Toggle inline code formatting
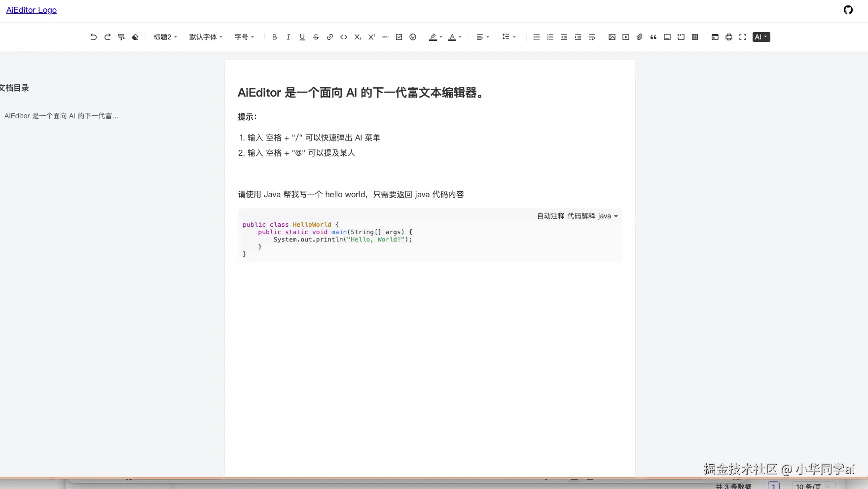The height and width of the screenshot is (489, 868). [344, 37]
